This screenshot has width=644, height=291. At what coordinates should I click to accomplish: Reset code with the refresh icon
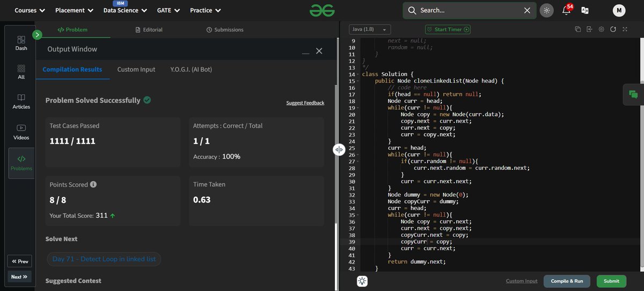613,29
